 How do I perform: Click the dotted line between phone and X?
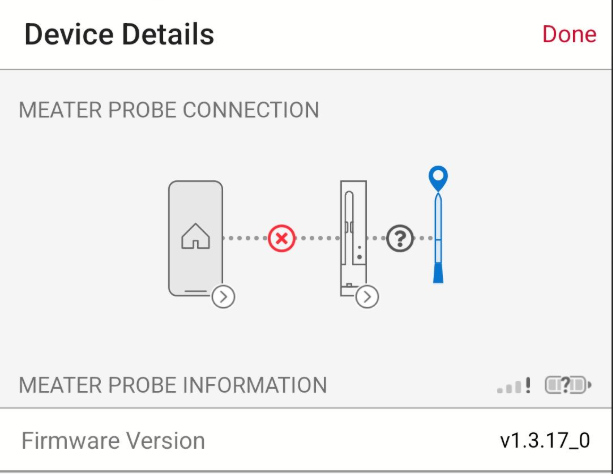click(x=246, y=238)
